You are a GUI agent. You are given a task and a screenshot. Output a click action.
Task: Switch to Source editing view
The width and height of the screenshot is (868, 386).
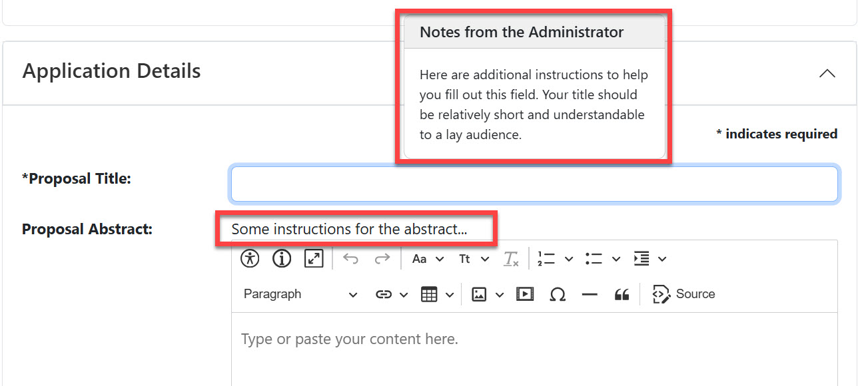click(683, 294)
